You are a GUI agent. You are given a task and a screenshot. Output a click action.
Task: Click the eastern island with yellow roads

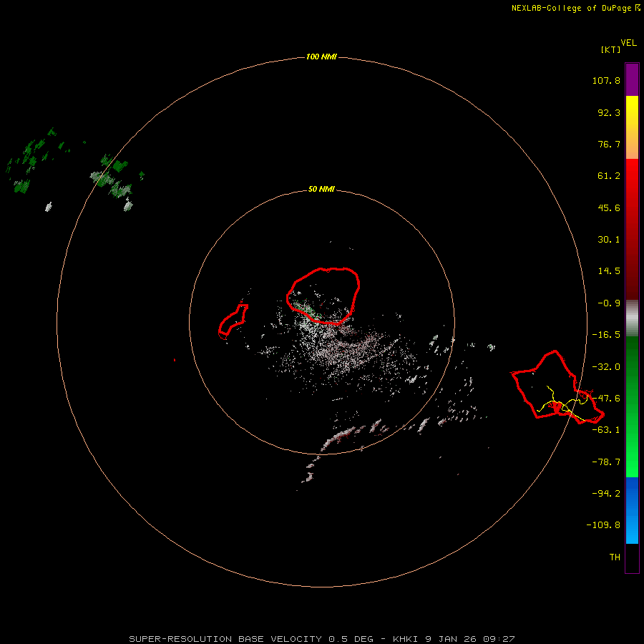(557, 387)
